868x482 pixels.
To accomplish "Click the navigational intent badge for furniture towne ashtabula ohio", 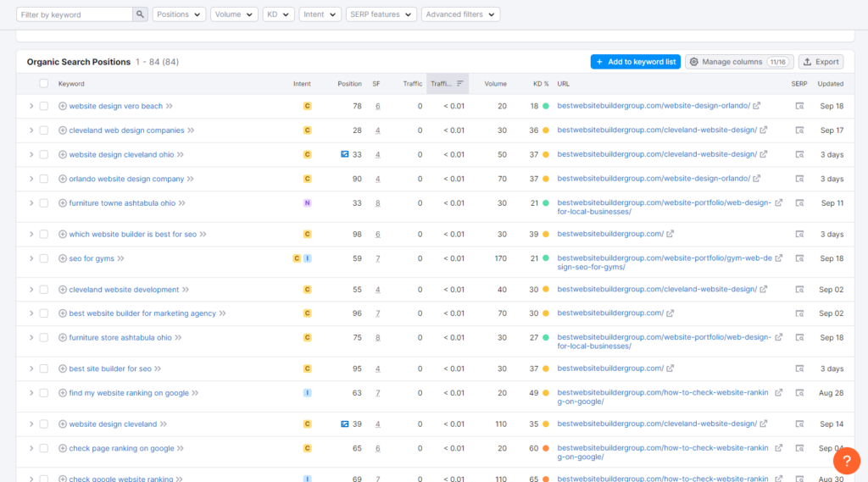I will click(x=307, y=203).
